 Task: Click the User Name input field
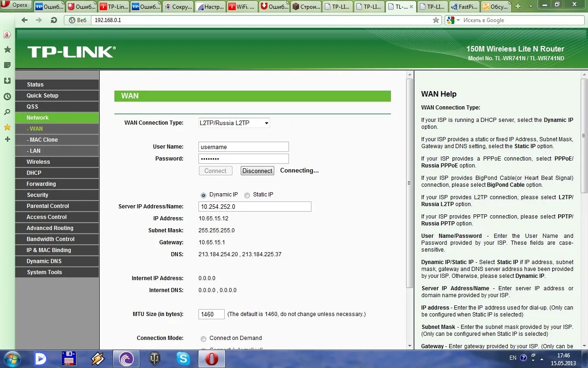click(243, 147)
